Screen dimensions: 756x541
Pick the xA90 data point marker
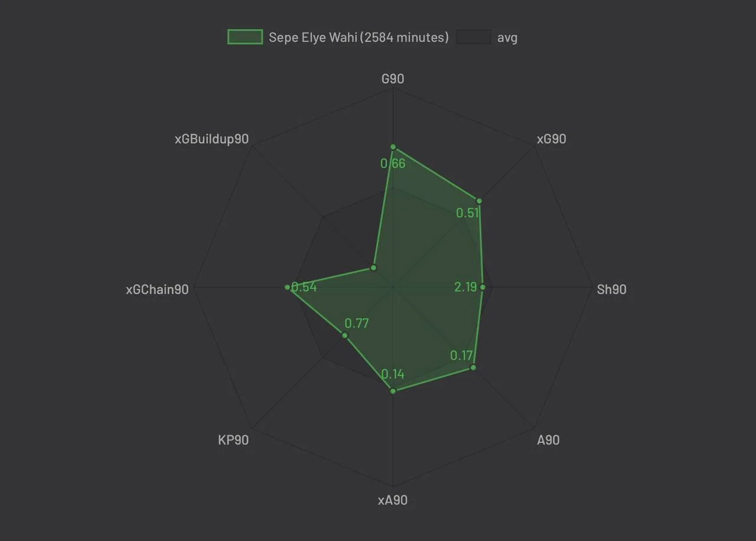[x=393, y=390]
